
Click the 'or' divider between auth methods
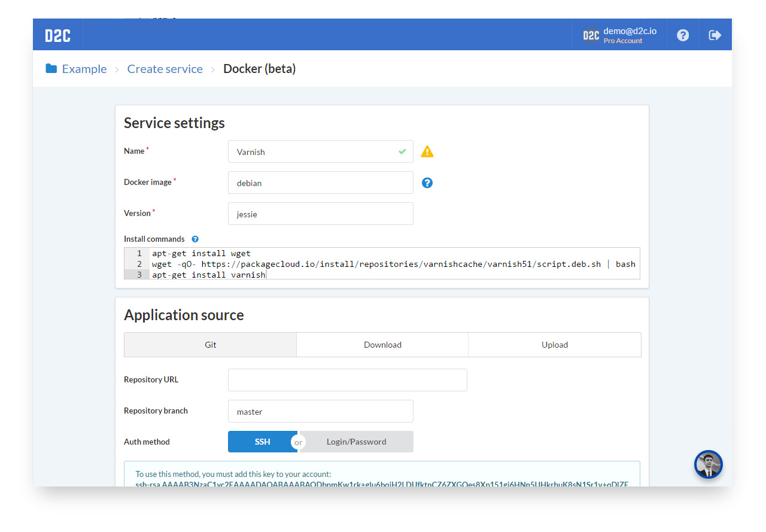point(298,442)
